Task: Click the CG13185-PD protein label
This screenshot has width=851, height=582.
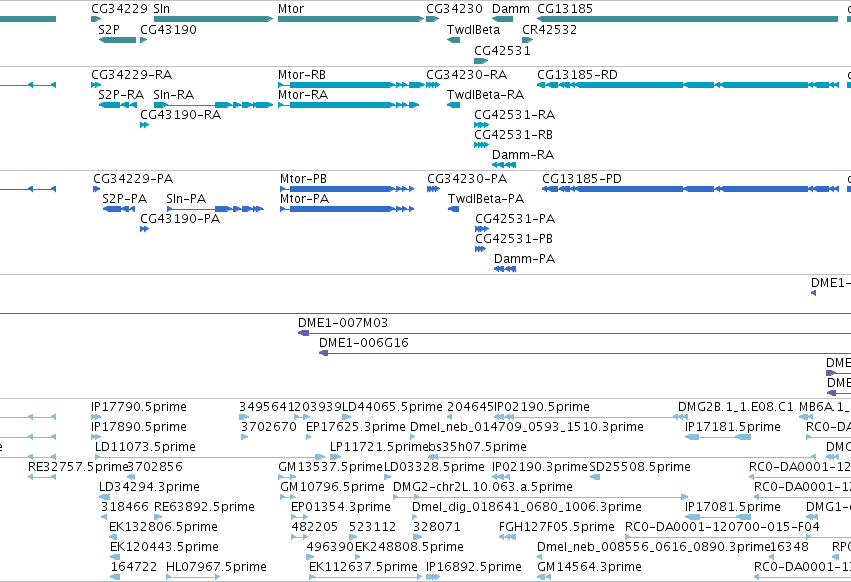Action: 582,179
